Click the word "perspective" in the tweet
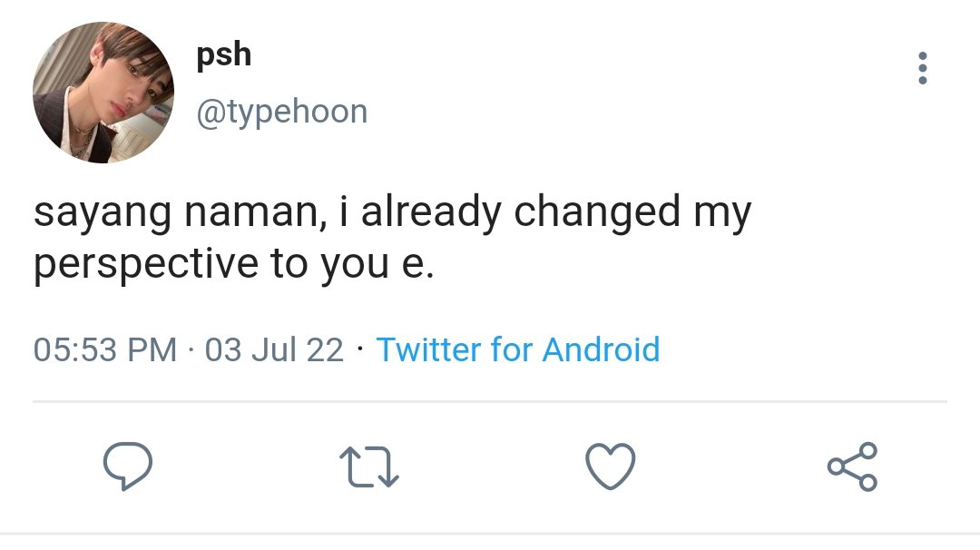This screenshot has width=980, height=550. [145, 264]
